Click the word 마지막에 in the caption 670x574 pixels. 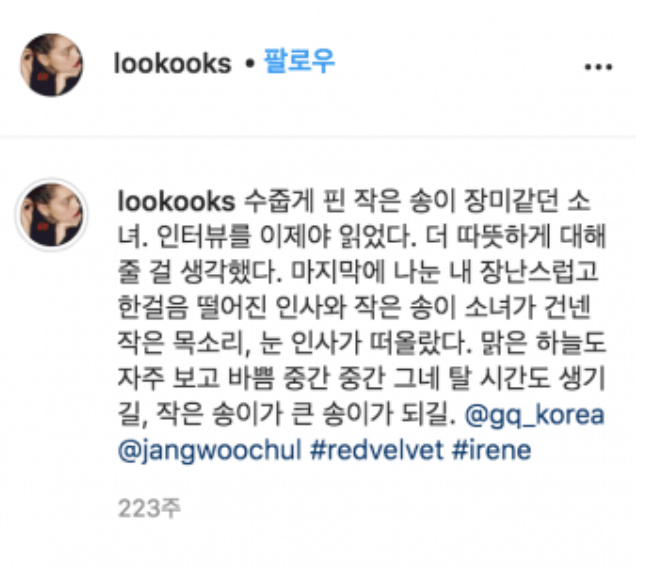pyautogui.click(x=338, y=272)
